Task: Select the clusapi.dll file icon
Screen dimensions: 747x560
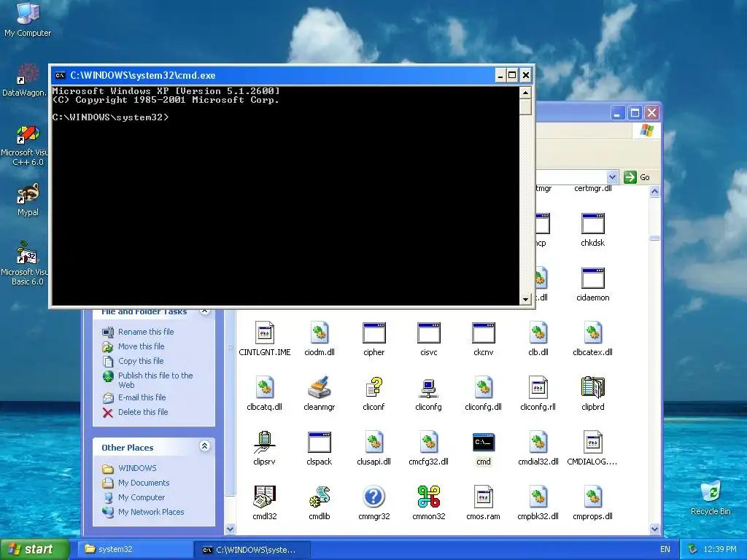Action: (374, 443)
